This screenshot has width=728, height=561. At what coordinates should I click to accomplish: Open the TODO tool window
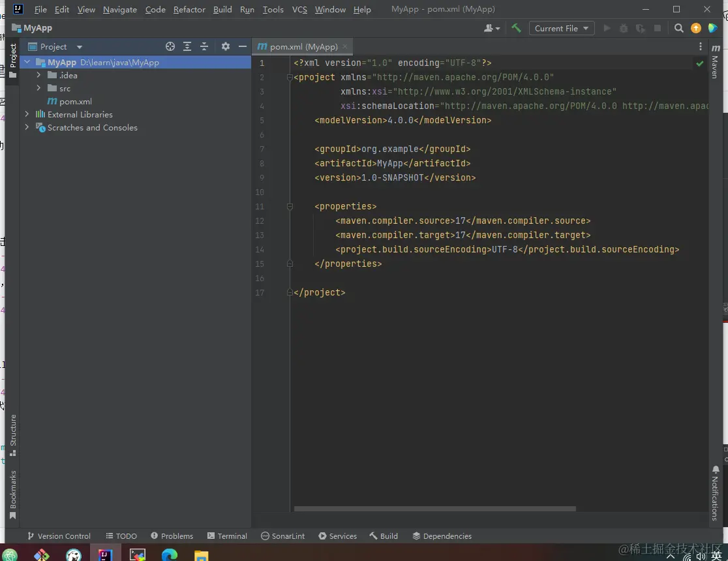[121, 536]
